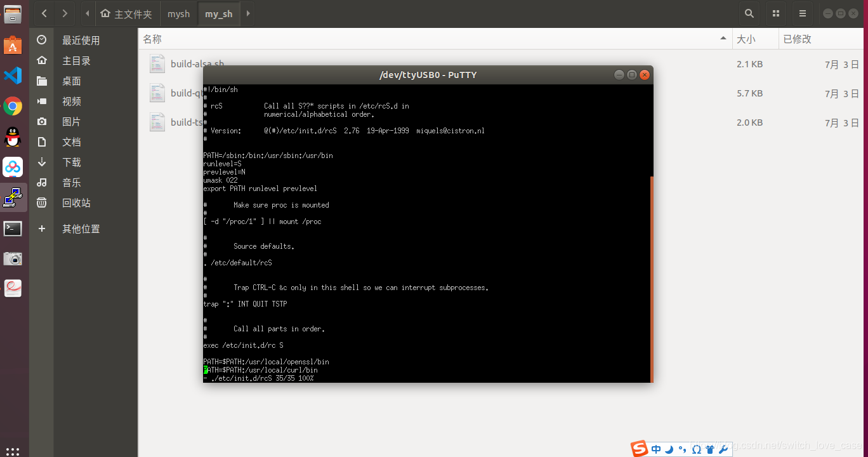
Task: Minimize the file manager window
Action: point(827,13)
